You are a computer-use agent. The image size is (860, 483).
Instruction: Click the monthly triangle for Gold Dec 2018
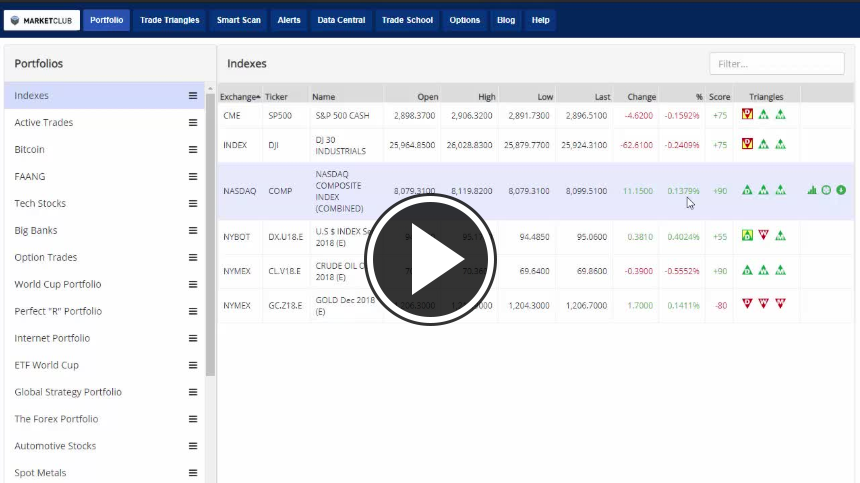coord(780,304)
